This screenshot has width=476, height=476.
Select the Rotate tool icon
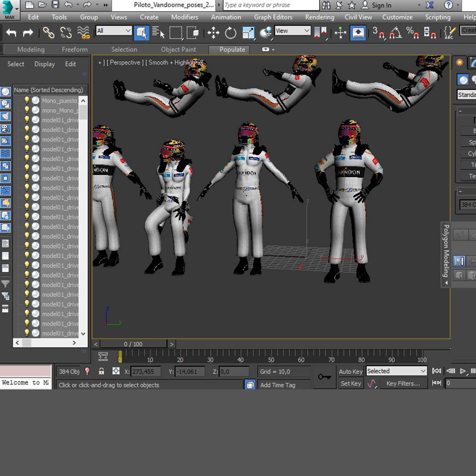point(231,33)
